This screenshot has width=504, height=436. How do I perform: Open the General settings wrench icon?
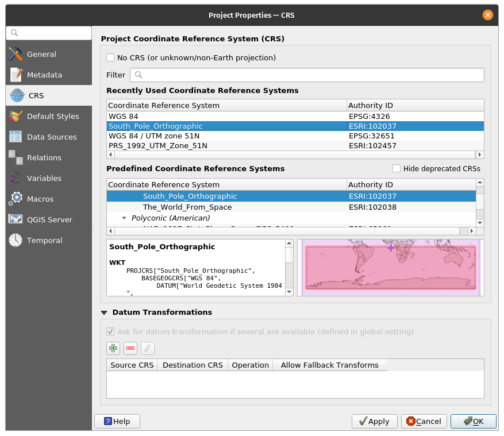tap(16, 54)
